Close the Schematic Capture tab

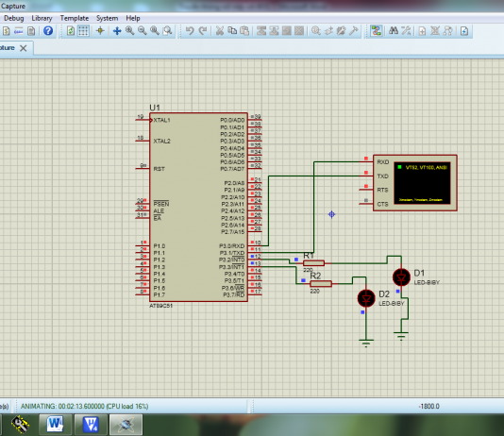pyautogui.click(x=24, y=48)
